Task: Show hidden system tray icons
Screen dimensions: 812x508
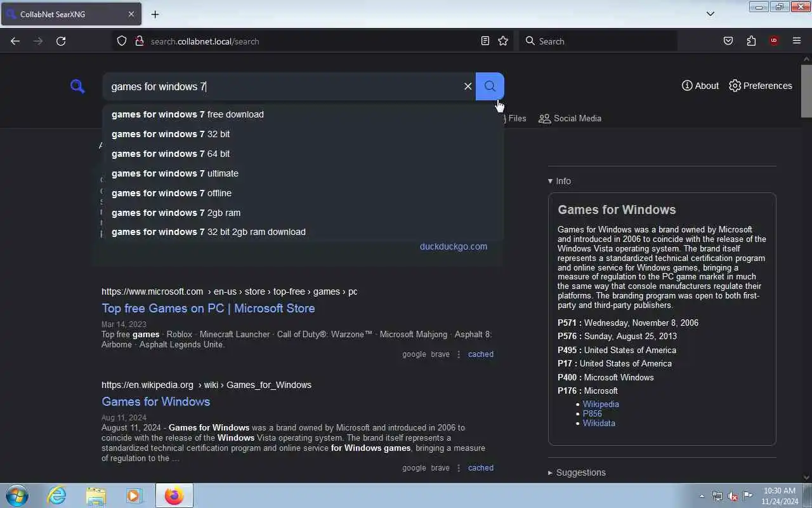Action: coord(702,496)
